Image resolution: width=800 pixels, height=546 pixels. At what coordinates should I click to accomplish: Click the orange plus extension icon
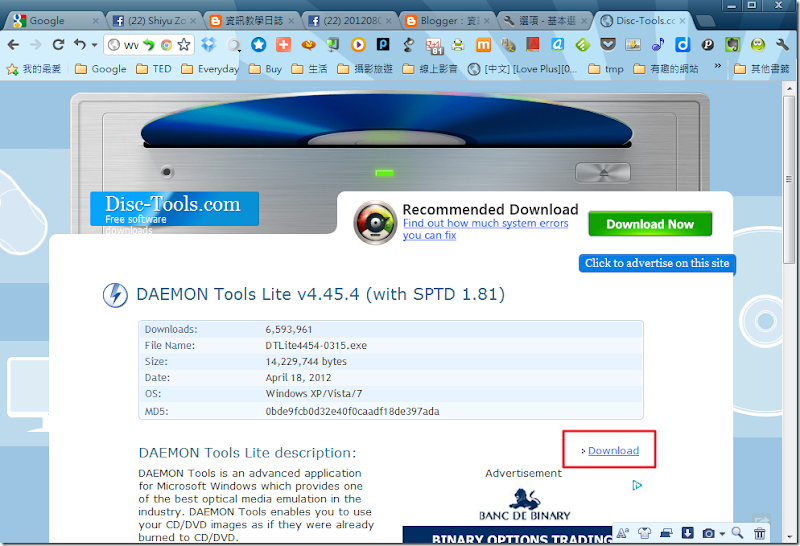point(284,45)
